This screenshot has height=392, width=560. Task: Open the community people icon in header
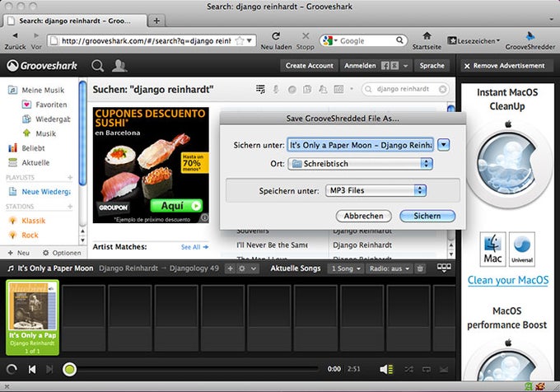(x=119, y=66)
